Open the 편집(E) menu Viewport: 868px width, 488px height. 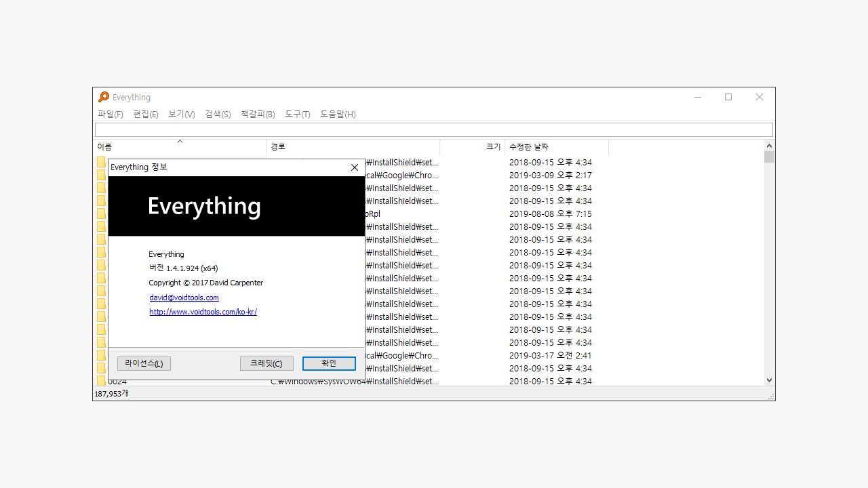tap(146, 114)
